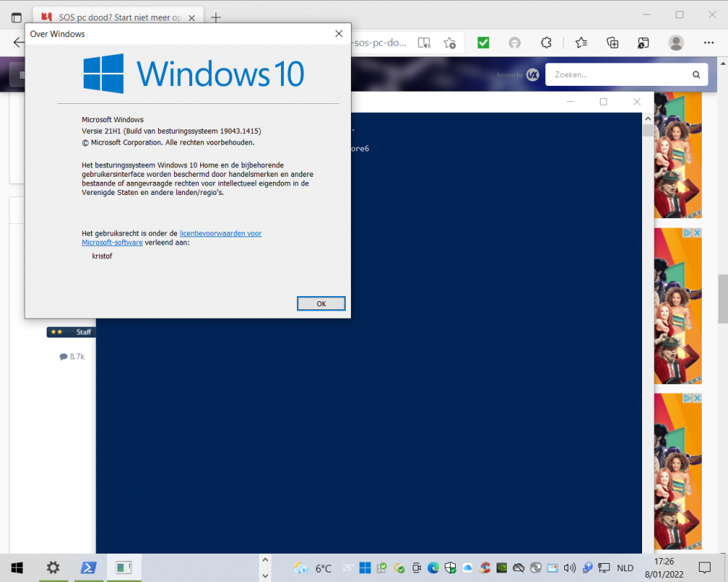Open the Windows Start menu
Viewport: 728px width, 582px height.
tap(17, 567)
